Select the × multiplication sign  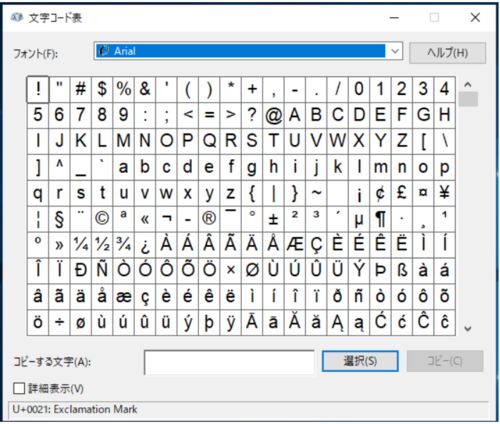pyautogui.click(x=231, y=271)
